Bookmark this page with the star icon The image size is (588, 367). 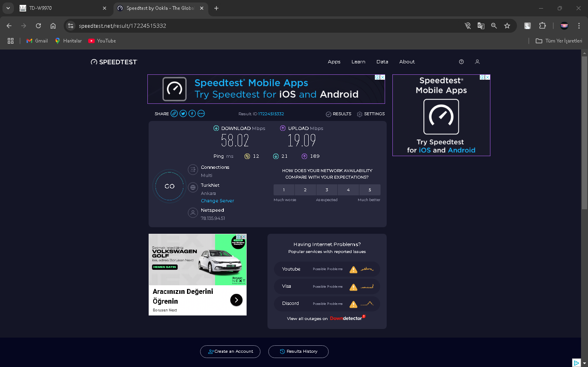507,26
